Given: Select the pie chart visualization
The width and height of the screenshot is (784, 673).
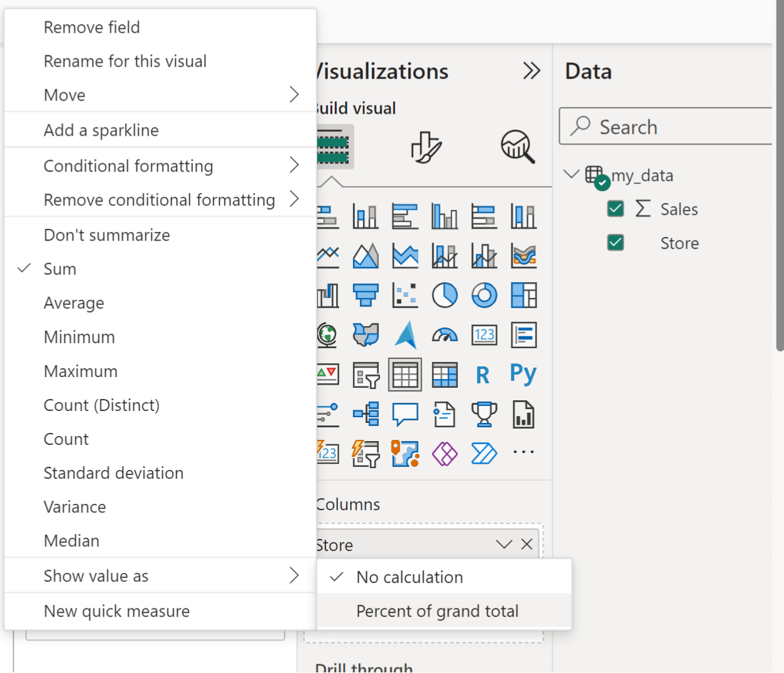Looking at the screenshot, I should pos(445,295).
